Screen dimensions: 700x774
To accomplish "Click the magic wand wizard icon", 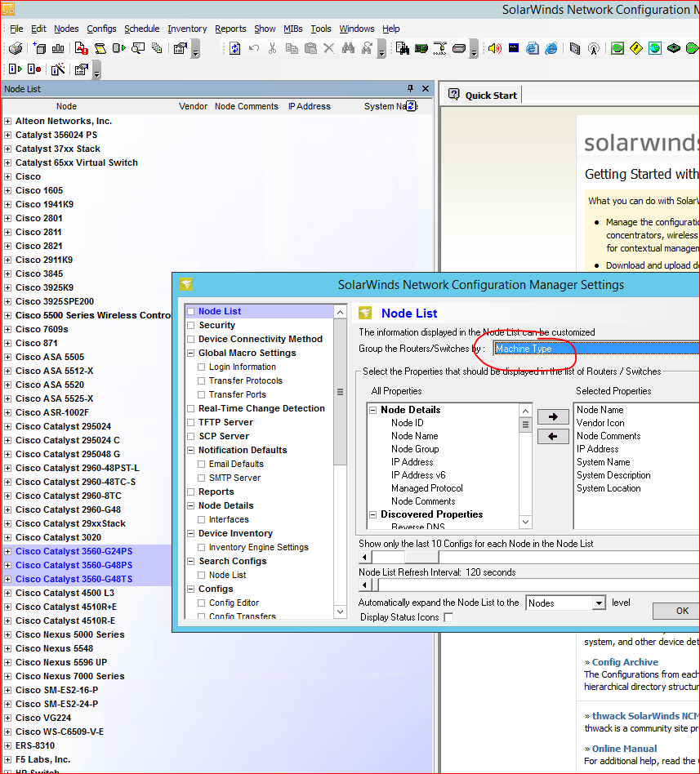I will coord(58,69).
